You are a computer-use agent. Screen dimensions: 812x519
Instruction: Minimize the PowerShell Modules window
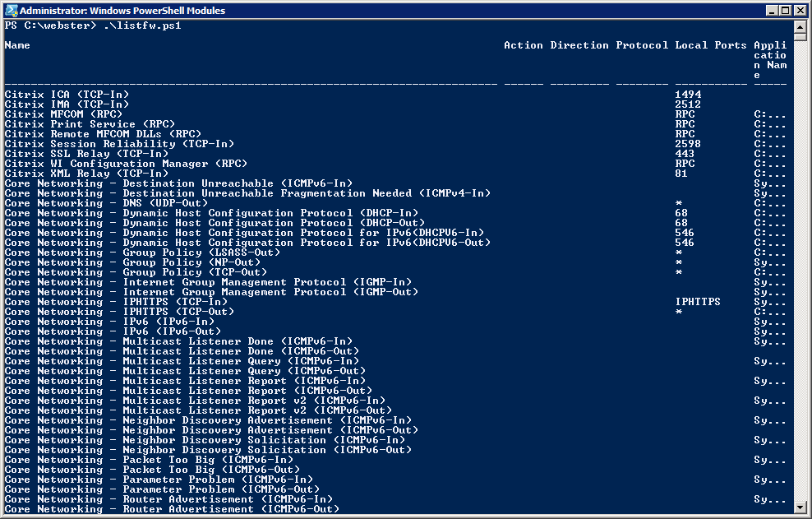(772, 11)
